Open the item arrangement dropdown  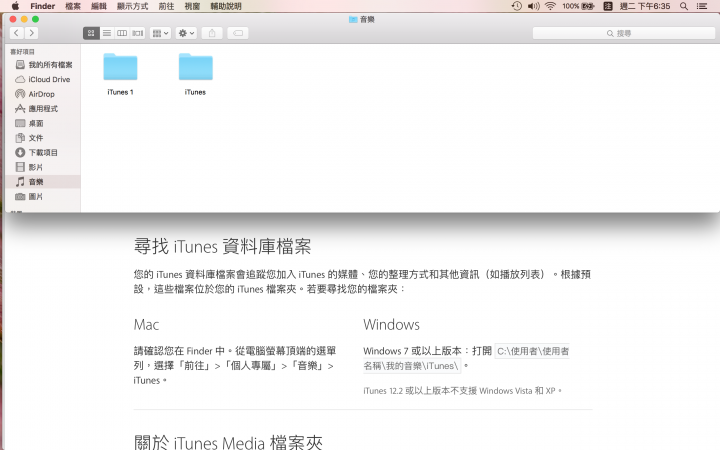point(161,33)
